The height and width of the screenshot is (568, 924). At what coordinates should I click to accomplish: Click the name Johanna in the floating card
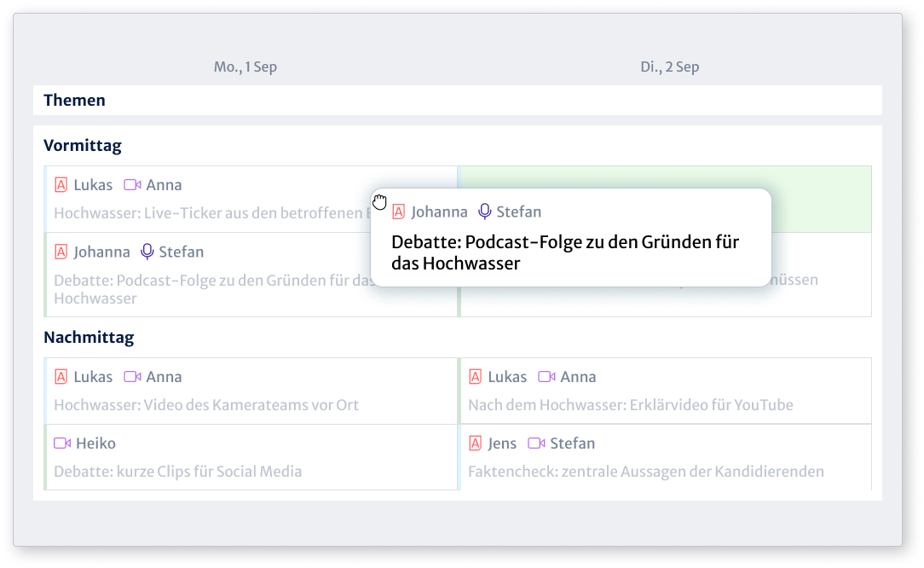coord(439,212)
